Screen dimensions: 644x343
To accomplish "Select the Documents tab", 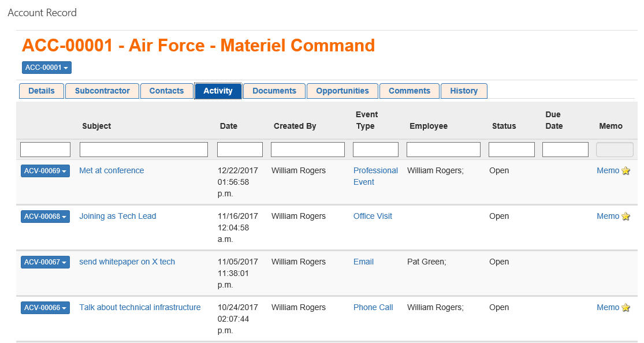I will (x=274, y=91).
